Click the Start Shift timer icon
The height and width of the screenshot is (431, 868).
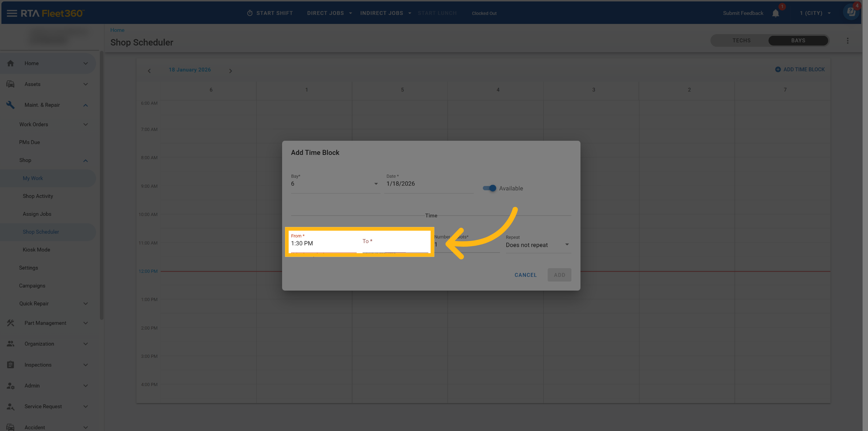[x=250, y=13]
